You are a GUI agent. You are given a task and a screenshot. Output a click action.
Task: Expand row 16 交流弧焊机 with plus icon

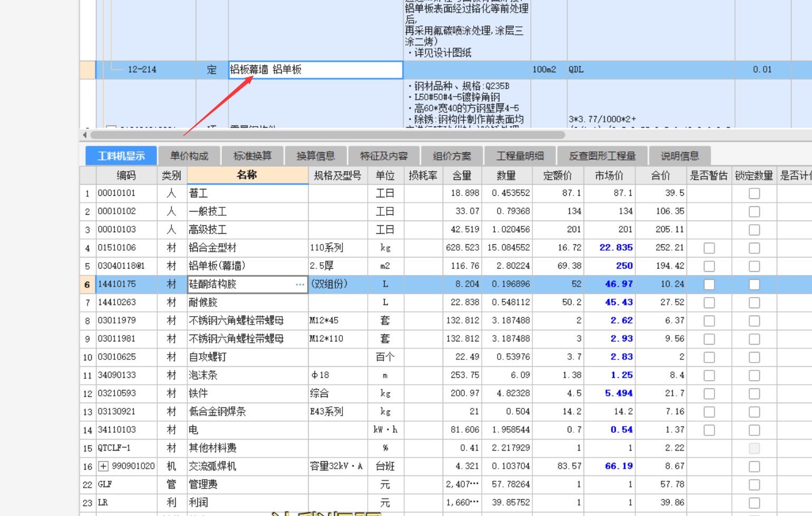(x=103, y=466)
